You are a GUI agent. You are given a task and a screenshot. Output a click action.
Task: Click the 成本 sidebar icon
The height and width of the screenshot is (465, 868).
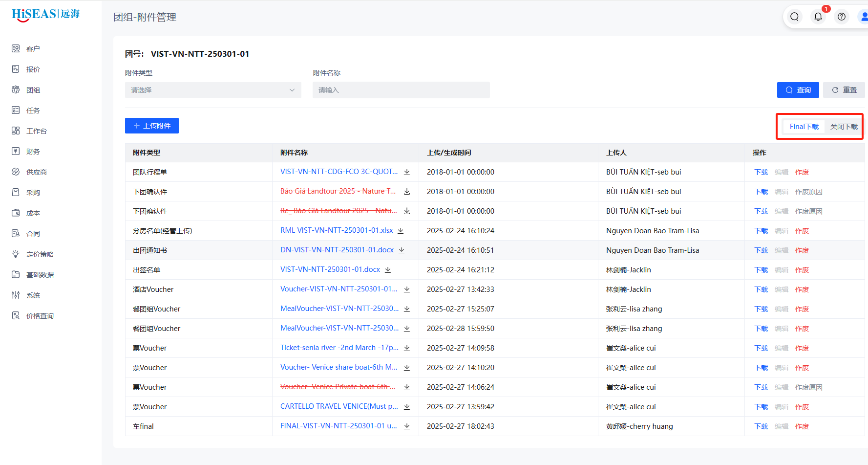tap(16, 213)
